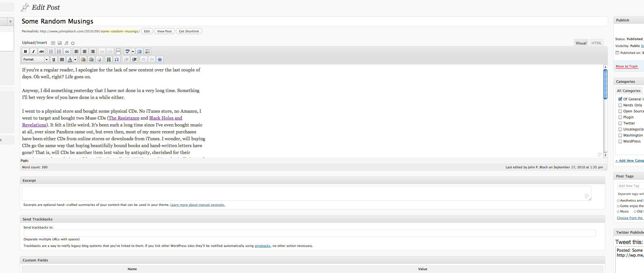The image size is (644, 273).
Task: Click the Add New Category link
Action: coord(630,161)
